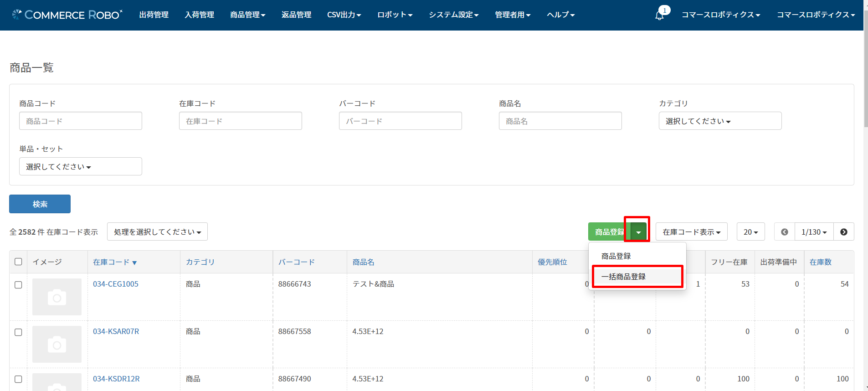
Task: Open product link 034-KSAR07R
Action: click(x=116, y=331)
